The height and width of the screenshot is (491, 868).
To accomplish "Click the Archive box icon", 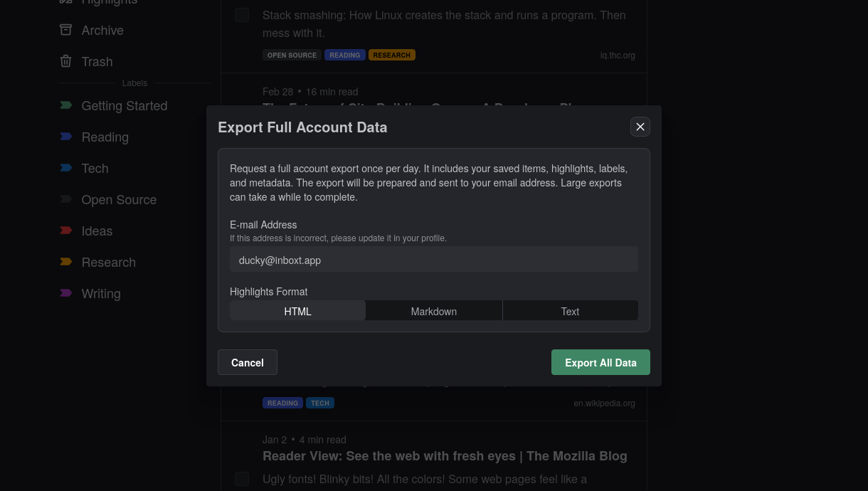I will pos(66,30).
